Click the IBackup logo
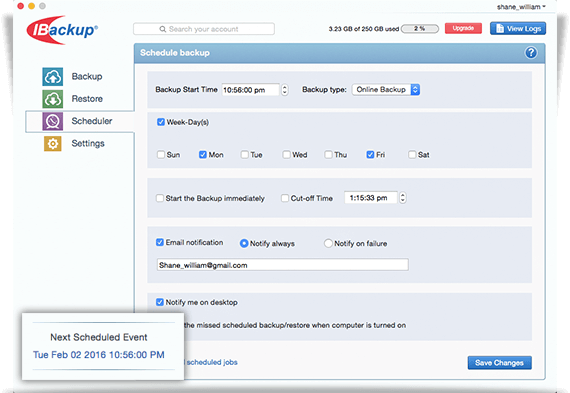Screen dimensions: 570x393 tap(62, 30)
